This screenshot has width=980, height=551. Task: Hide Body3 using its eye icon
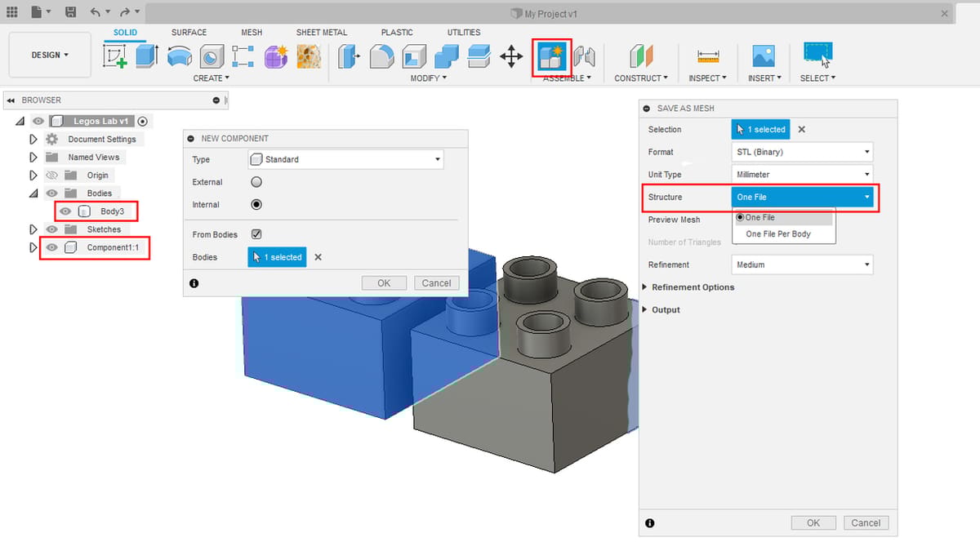click(65, 211)
